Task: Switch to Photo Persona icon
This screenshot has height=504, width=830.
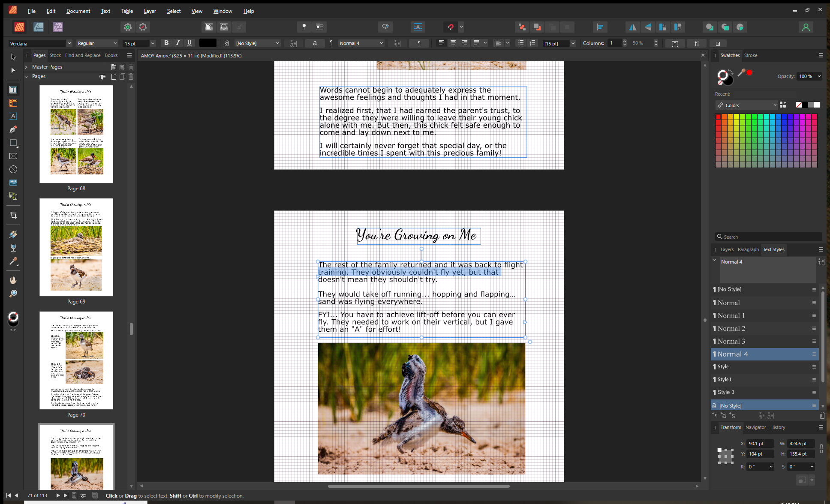Action: coord(58,27)
